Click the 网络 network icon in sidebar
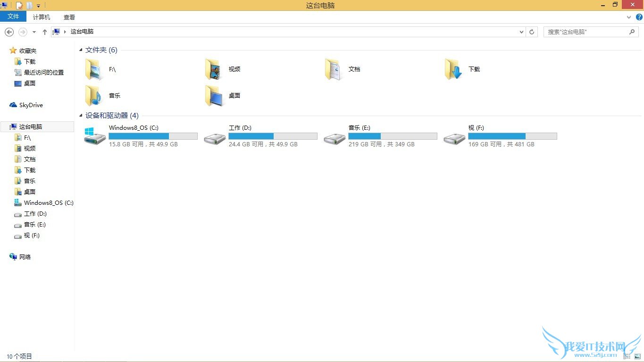The height and width of the screenshot is (362, 644). pos(13,257)
